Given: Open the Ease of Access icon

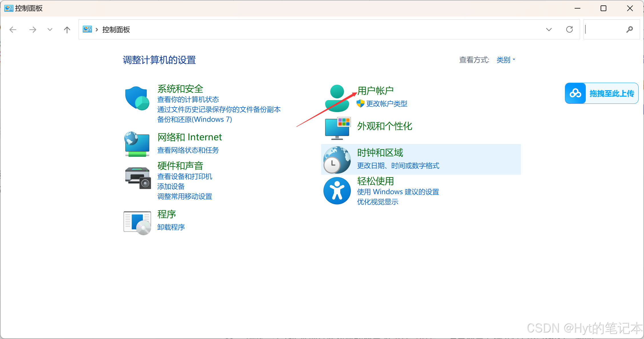Looking at the screenshot, I should click(337, 191).
